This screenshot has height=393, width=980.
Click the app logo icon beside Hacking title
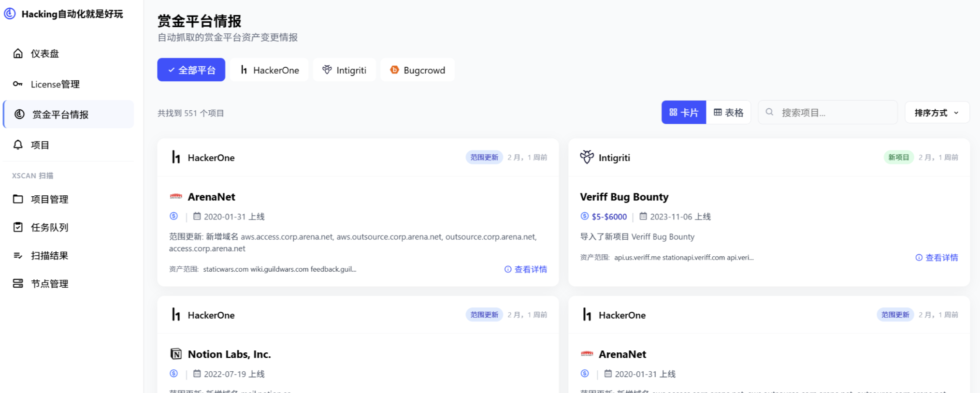(10, 14)
